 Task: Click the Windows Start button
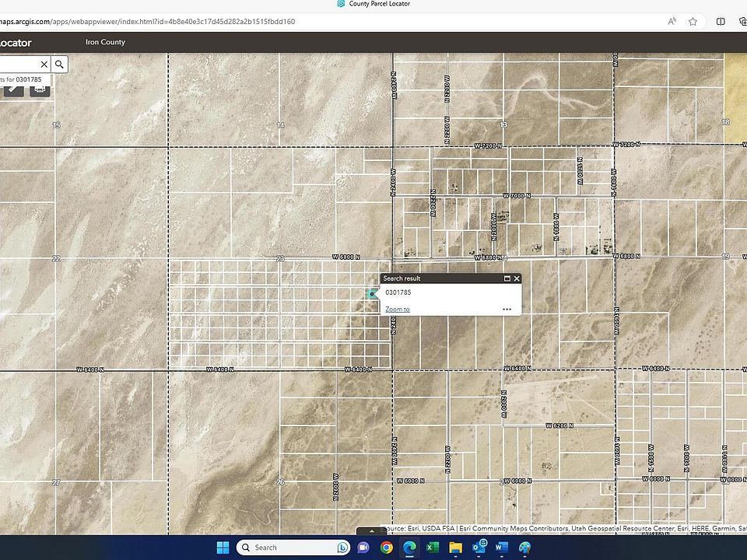tap(223, 547)
